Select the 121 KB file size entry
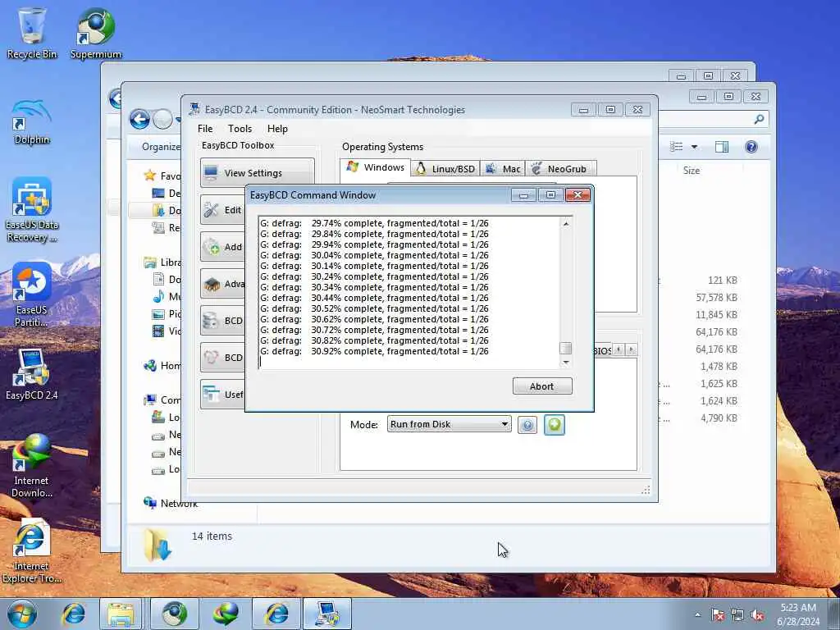 coord(722,281)
